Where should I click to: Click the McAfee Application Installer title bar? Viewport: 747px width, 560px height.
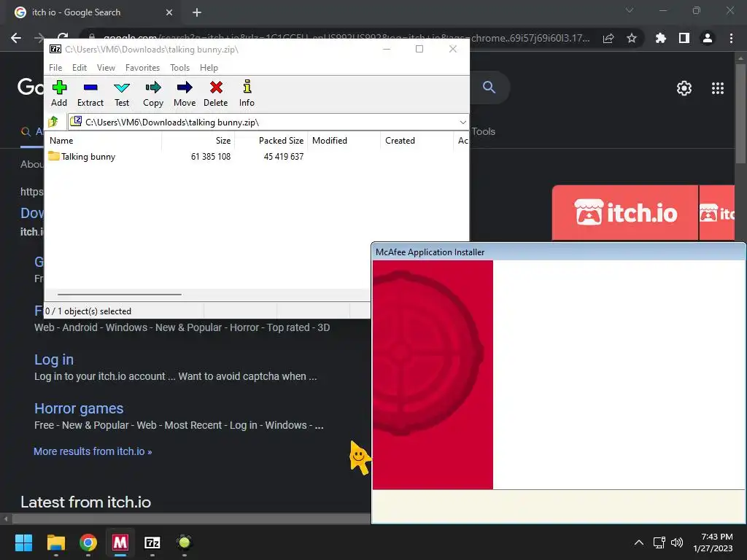click(558, 252)
